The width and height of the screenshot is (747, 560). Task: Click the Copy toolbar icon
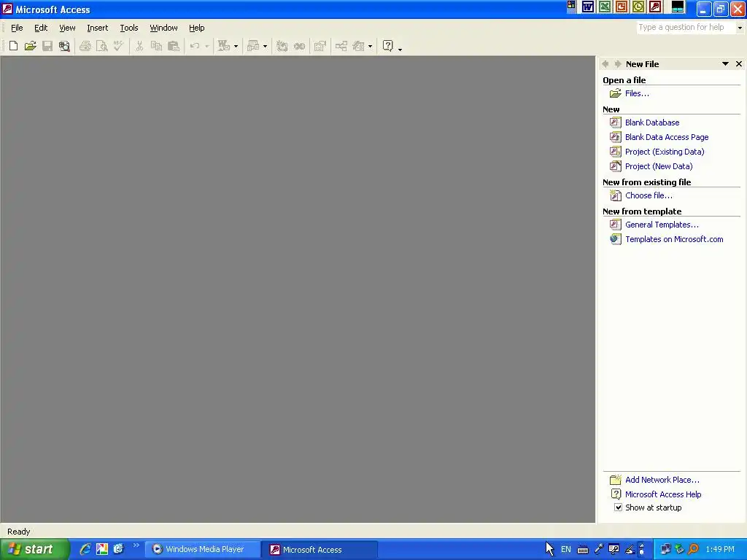point(156,46)
